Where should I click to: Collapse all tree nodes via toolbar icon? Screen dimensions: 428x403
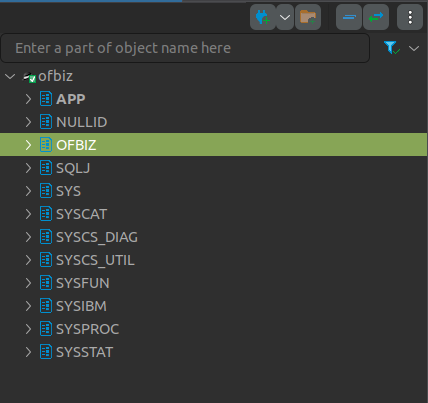coord(349,17)
